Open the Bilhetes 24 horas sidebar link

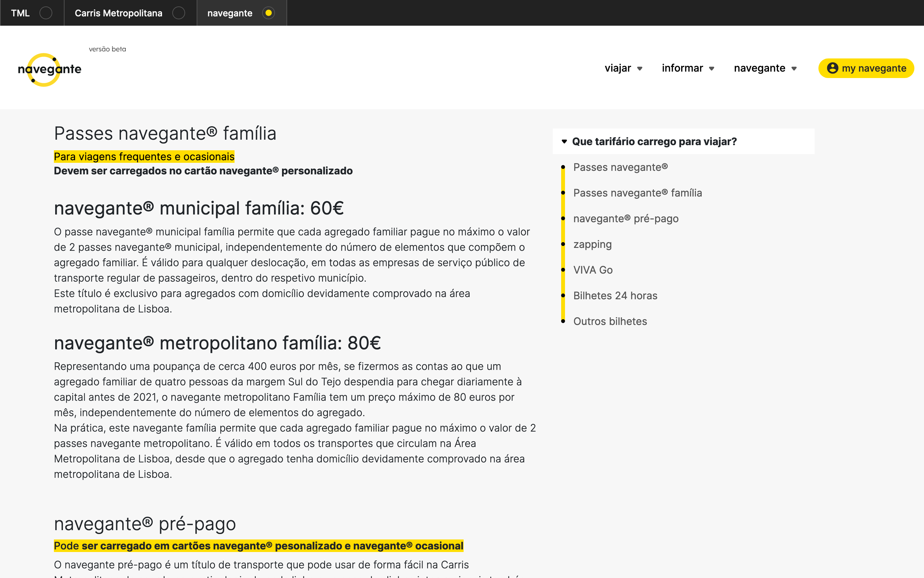(x=615, y=296)
